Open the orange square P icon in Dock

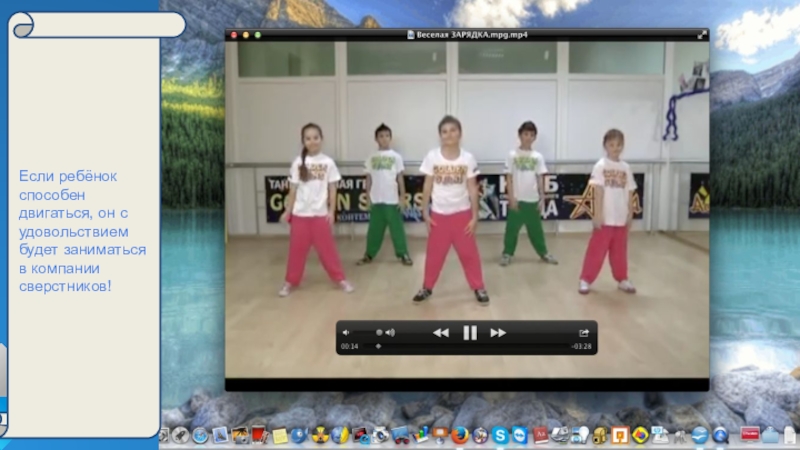tap(620, 435)
